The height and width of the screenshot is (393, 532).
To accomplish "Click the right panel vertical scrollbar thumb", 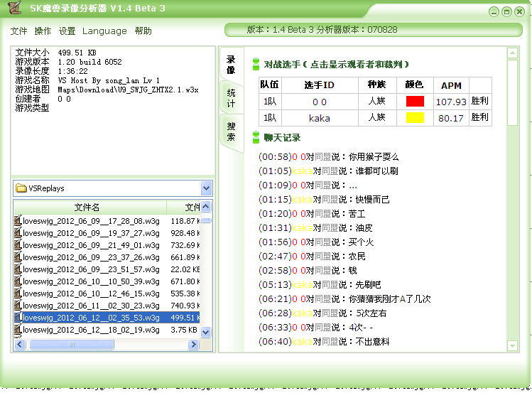I will point(512,92).
